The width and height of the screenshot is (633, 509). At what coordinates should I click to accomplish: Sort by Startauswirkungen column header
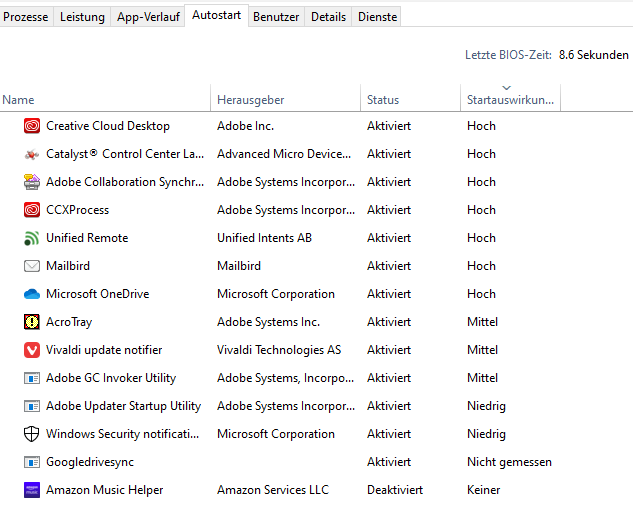(510, 100)
